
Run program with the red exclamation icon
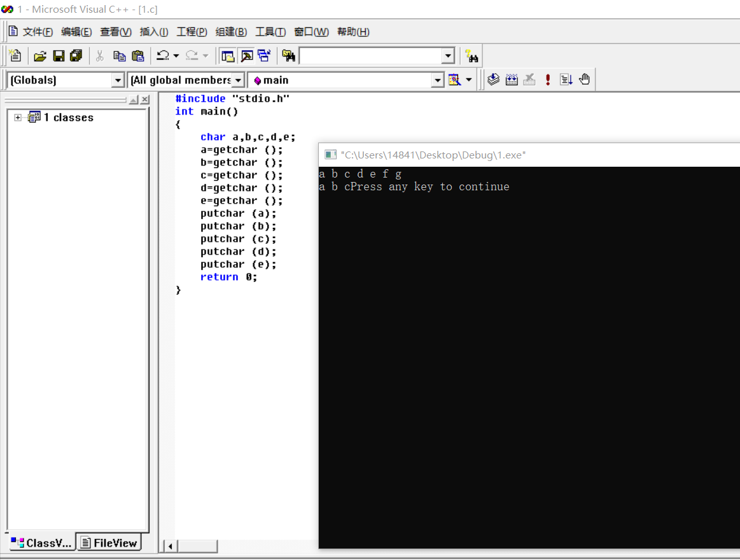[548, 80]
